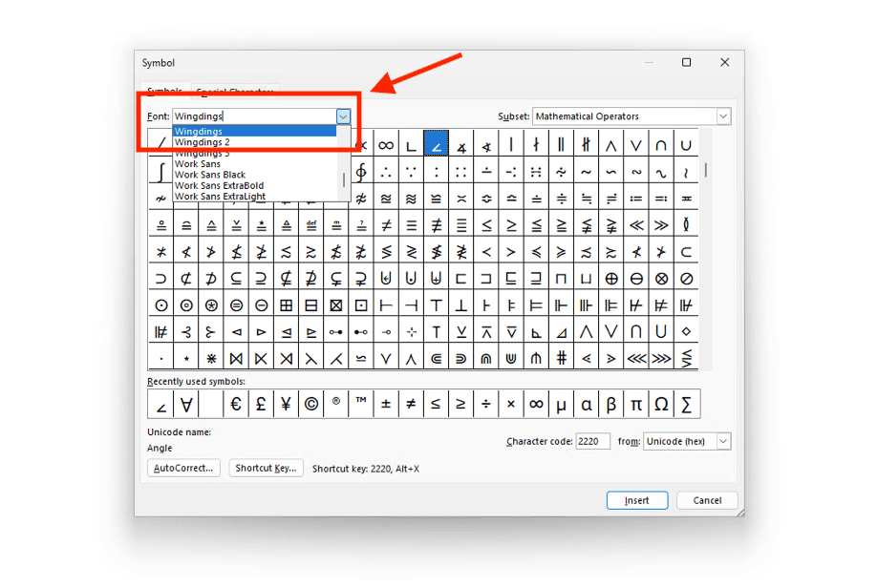Select the pound sign in recently used symbols
The image size is (877, 588).
click(261, 404)
